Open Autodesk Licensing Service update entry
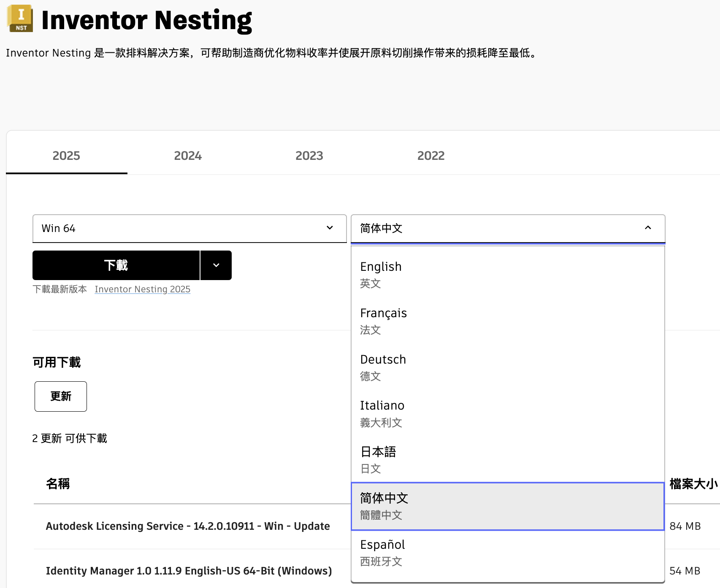 [188, 526]
